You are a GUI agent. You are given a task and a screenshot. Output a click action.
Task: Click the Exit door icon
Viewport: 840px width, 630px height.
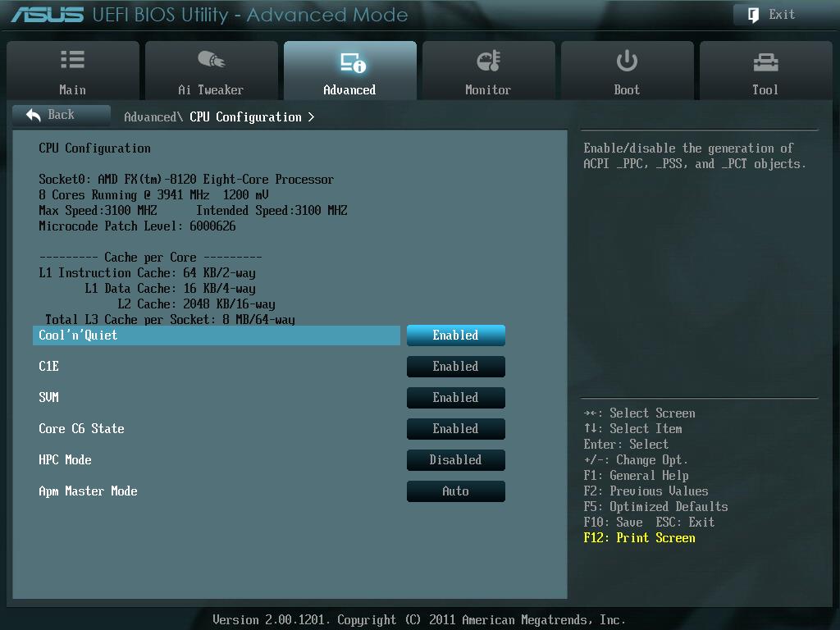(753, 15)
